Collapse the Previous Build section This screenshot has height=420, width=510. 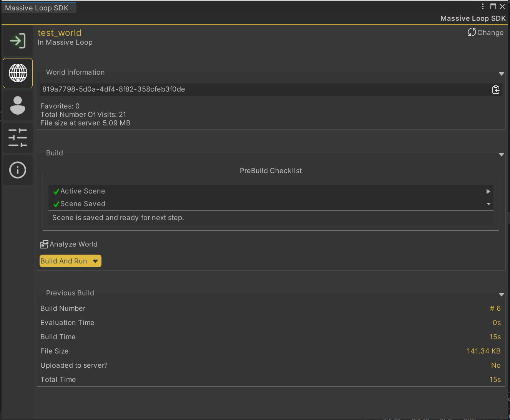(x=502, y=295)
